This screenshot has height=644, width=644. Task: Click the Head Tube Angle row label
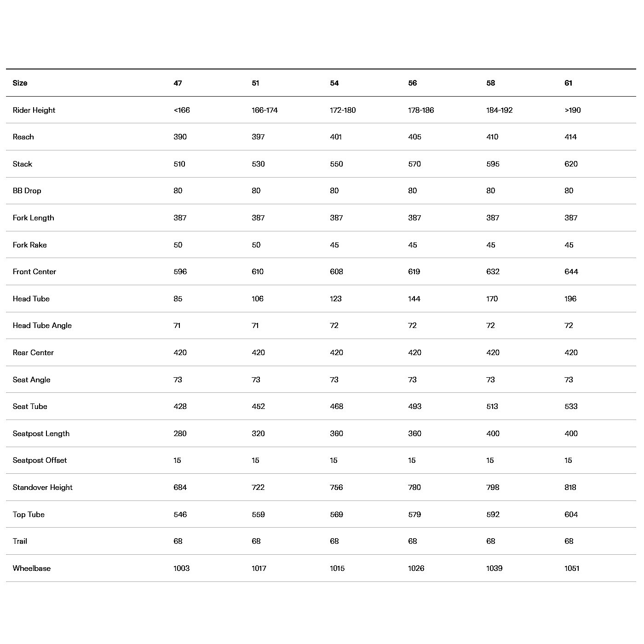(x=42, y=325)
